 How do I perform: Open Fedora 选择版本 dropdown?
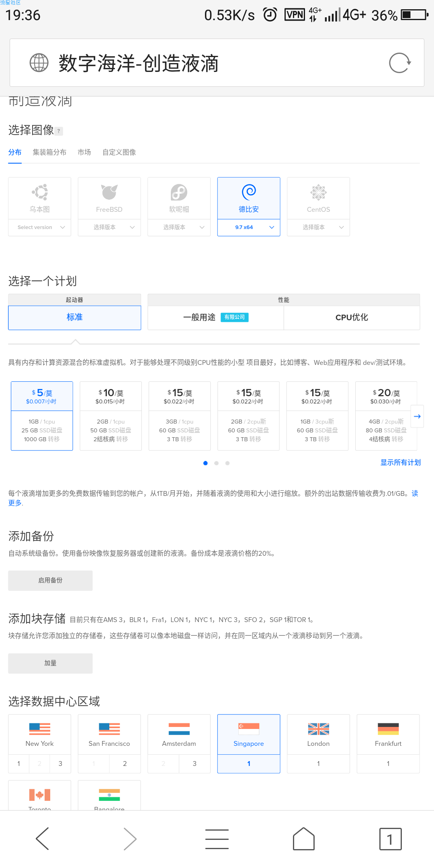coord(179,227)
